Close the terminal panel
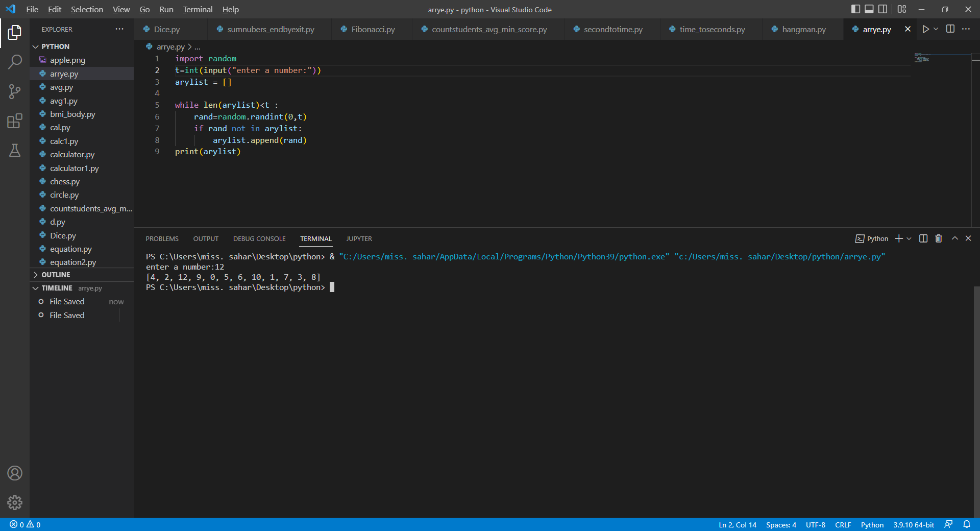Screen dimensions: 980x531 coord(968,238)
